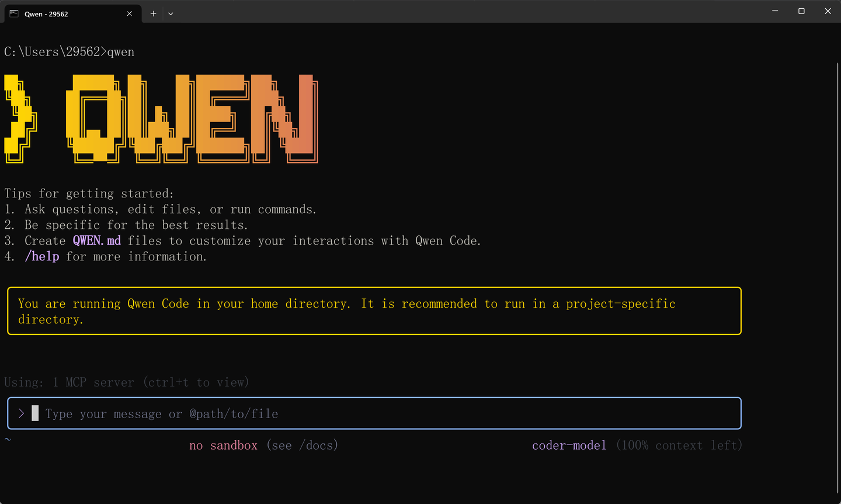The image size is (841, 504).
Task: Click the yellow home directory warning box
Action: (374, 311)
